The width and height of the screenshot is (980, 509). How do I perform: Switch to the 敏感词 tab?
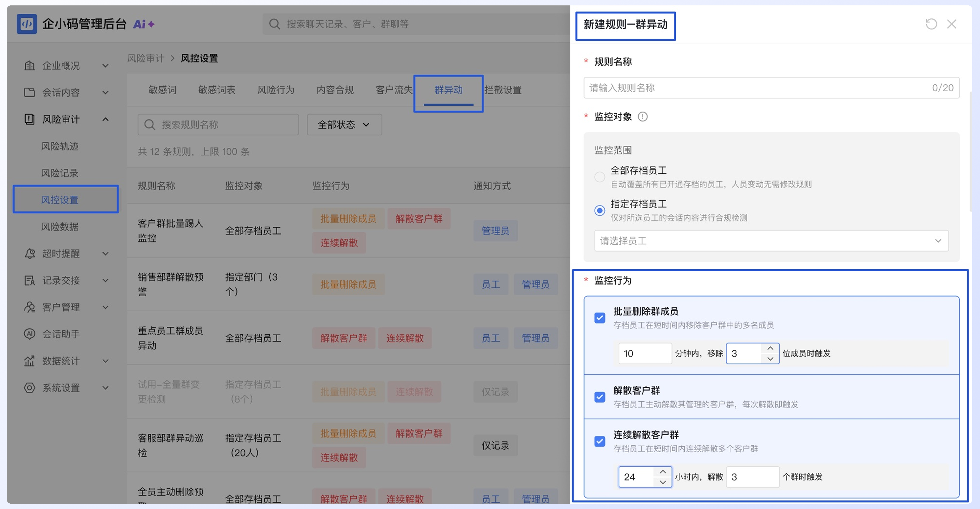[163, 90]
